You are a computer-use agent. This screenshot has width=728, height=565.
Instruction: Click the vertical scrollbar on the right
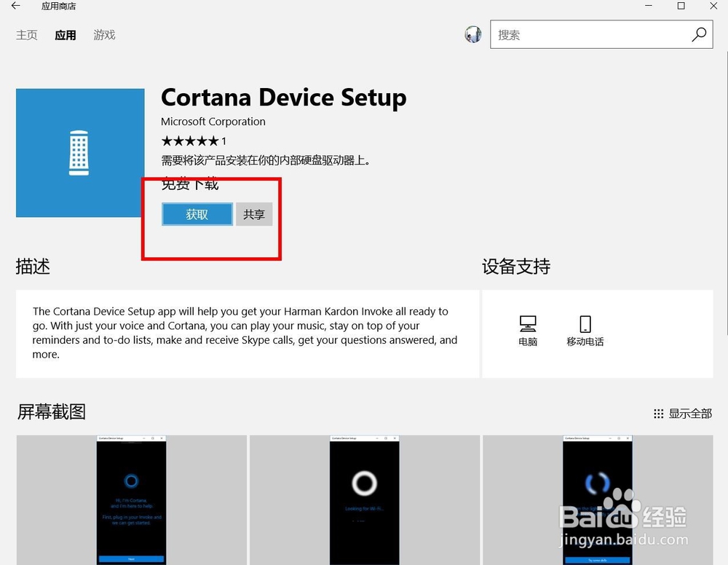[726, 193]
